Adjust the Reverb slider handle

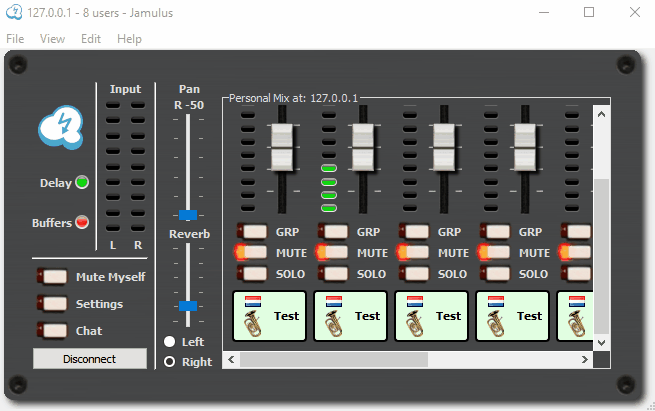click(188, 306)
